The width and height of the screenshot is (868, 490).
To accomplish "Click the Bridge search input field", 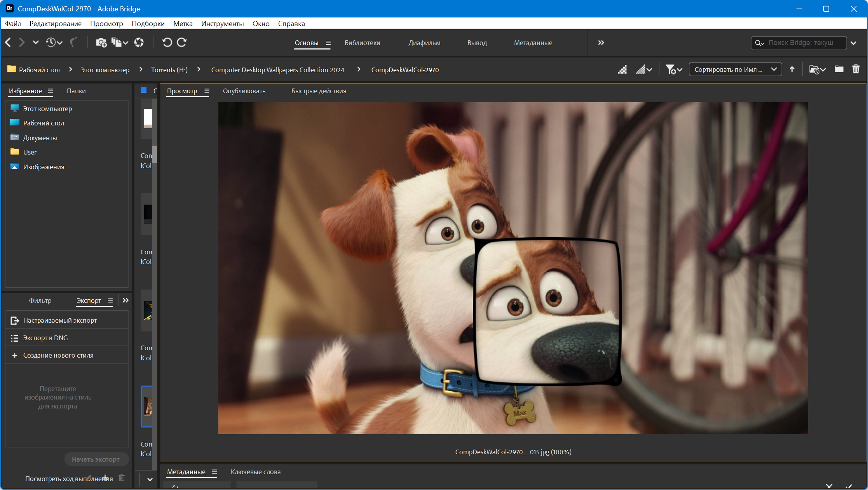I will [799, 43].
